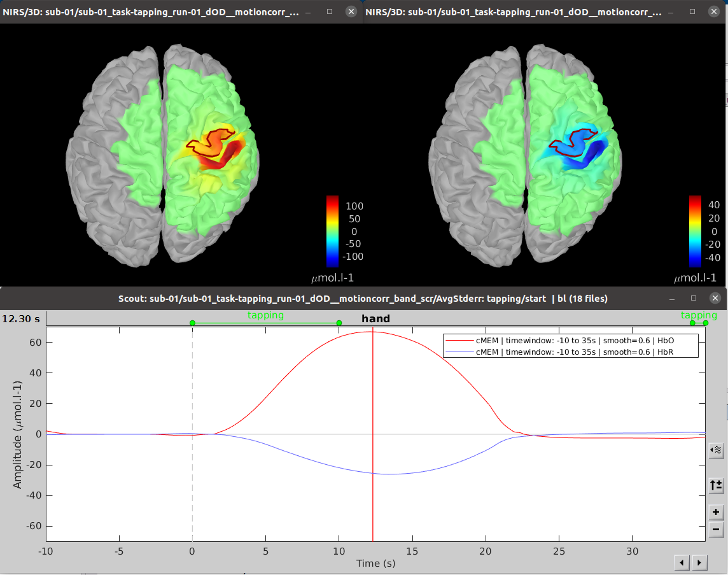Screen dimensions: 728x575
Task: Zoom in with the plus button
Action: click(x=716, y=512)
